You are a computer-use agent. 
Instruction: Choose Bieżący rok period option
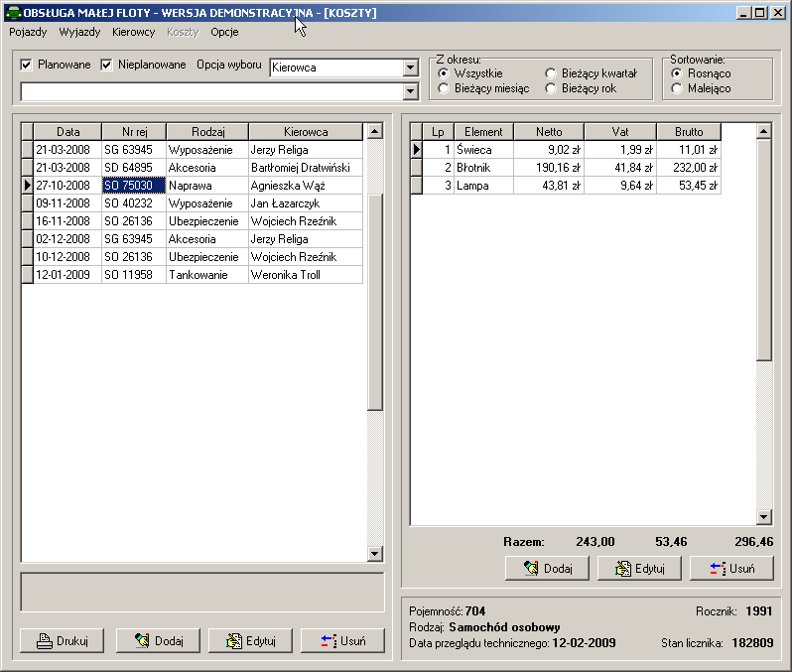[x=551, y=89]
